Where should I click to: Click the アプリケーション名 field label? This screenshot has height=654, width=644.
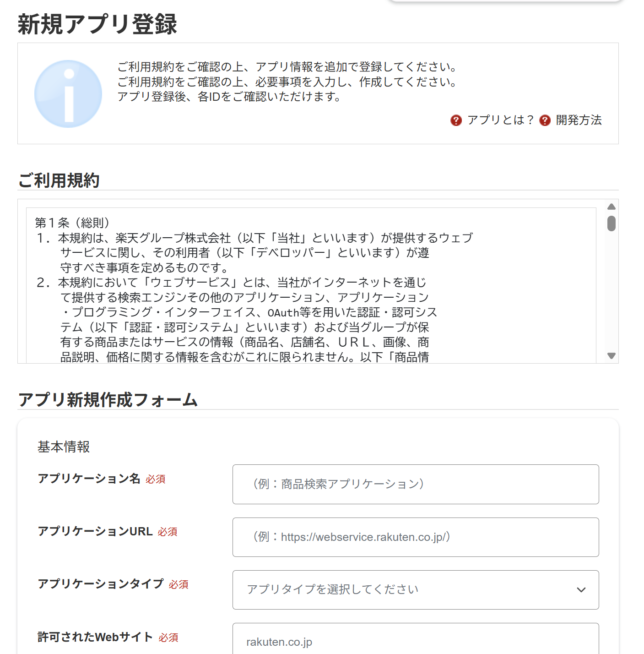[89, 478]
